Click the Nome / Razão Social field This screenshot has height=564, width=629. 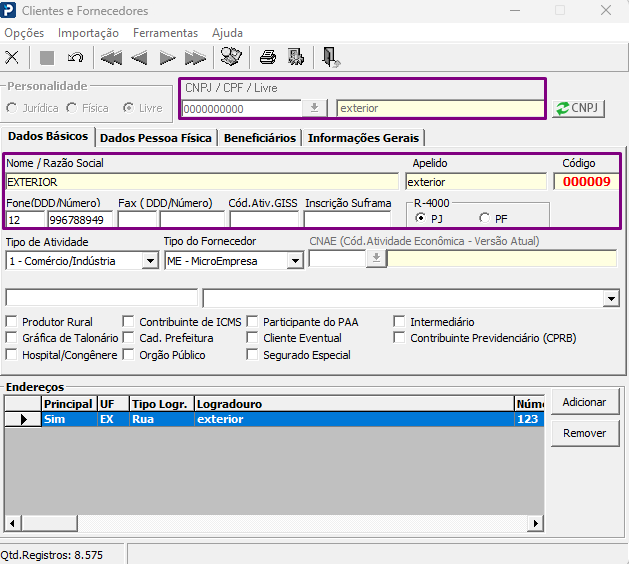coord(202,182)
